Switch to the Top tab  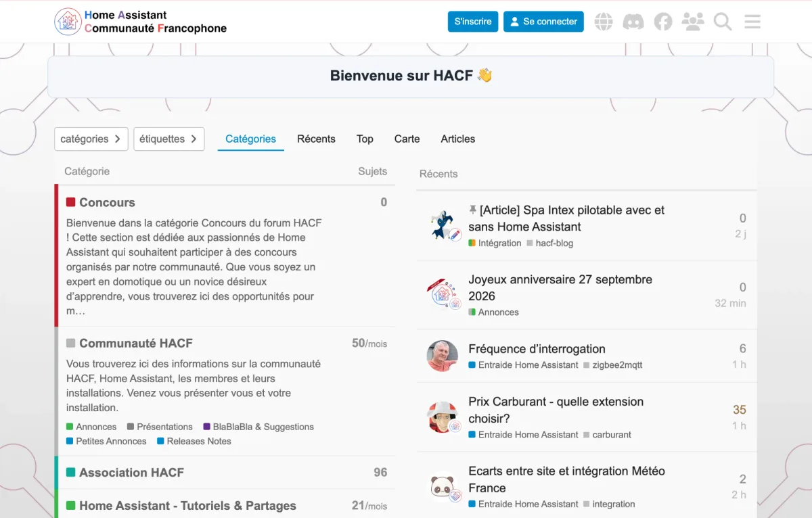pos(365,139)
